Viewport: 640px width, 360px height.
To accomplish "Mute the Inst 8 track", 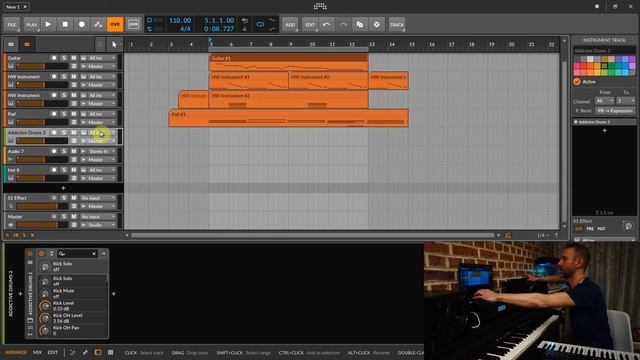I will pyautogui.click(x=74, y=170).
